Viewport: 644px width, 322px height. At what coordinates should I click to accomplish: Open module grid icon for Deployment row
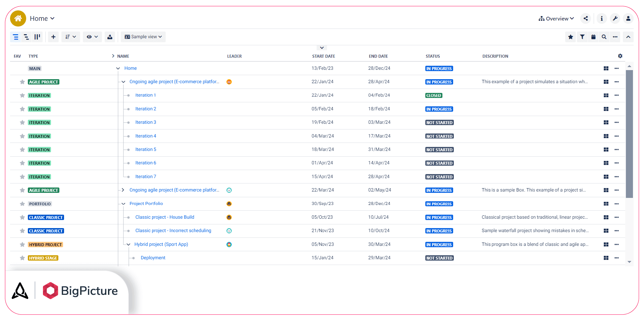(606, 258)
